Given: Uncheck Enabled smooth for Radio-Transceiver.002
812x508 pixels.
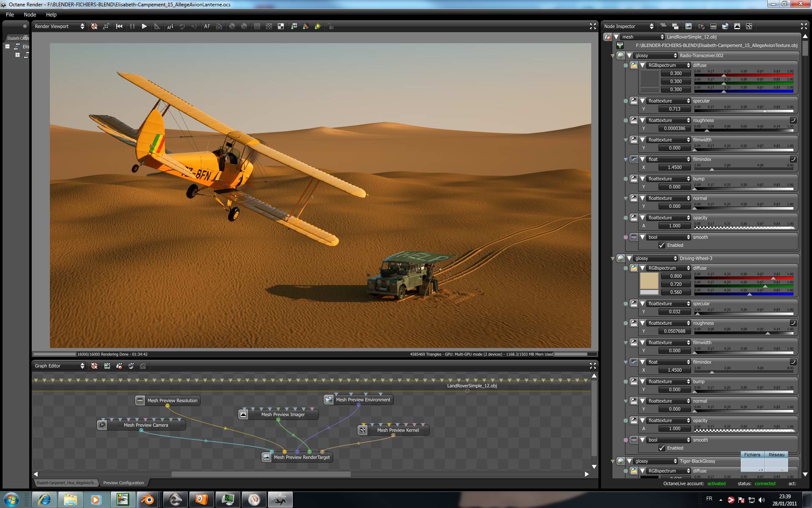Looking at the screenshot, I should (662, 245).
